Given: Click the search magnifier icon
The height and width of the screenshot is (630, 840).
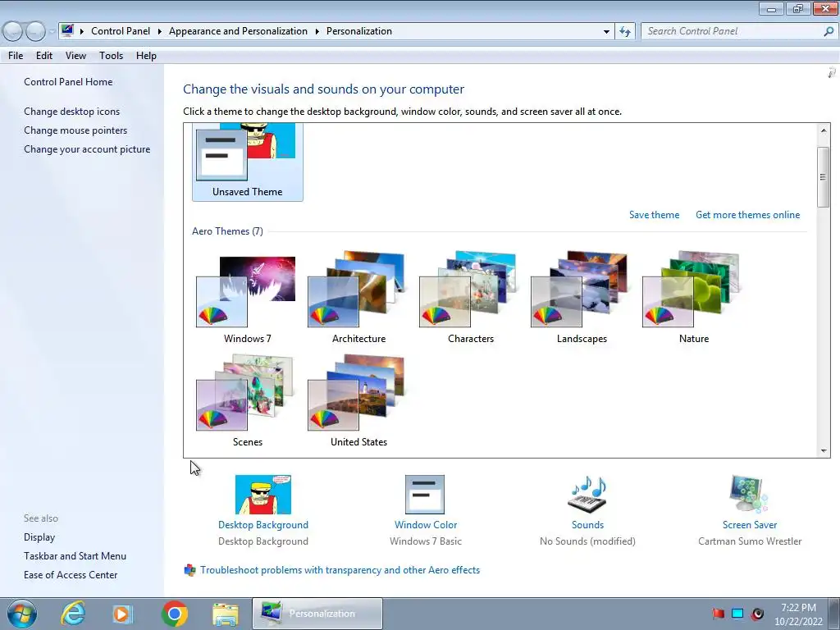Looking at the screenshot, I should coord(829,31).
